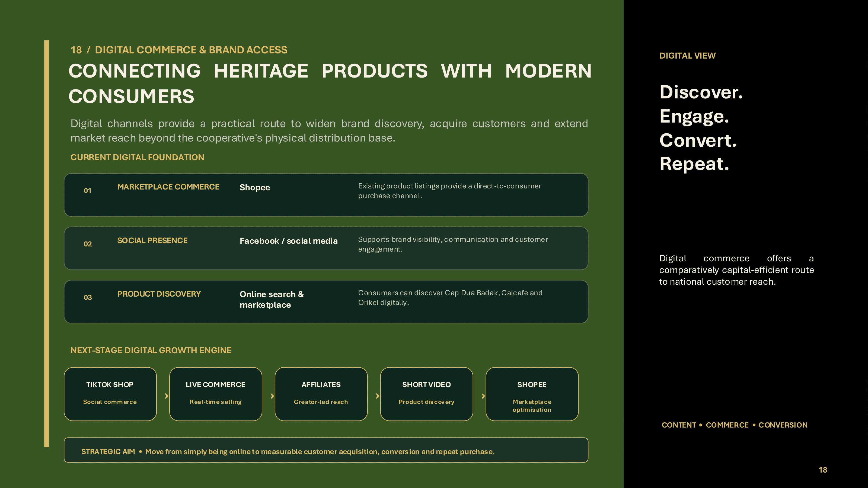868x488 pixels.
Task: Select the TIKTOK SHOP card
Action: 110,394
